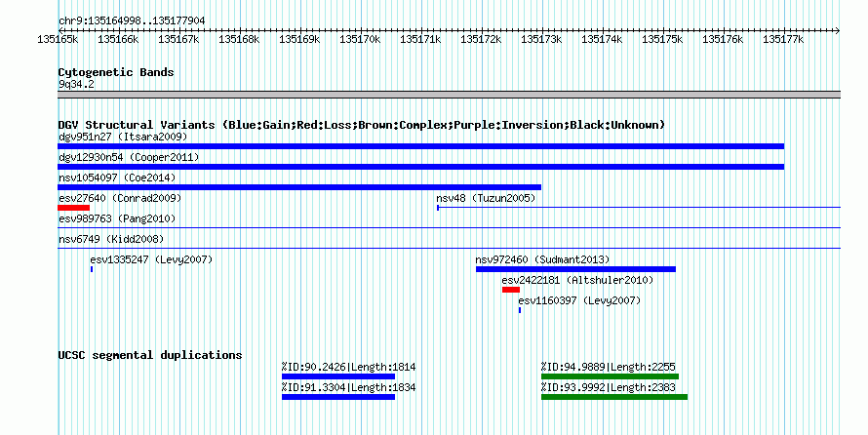Screen dimensions: 868x435
Task: Click the 135173k ruler position
Action: [541, 39]
